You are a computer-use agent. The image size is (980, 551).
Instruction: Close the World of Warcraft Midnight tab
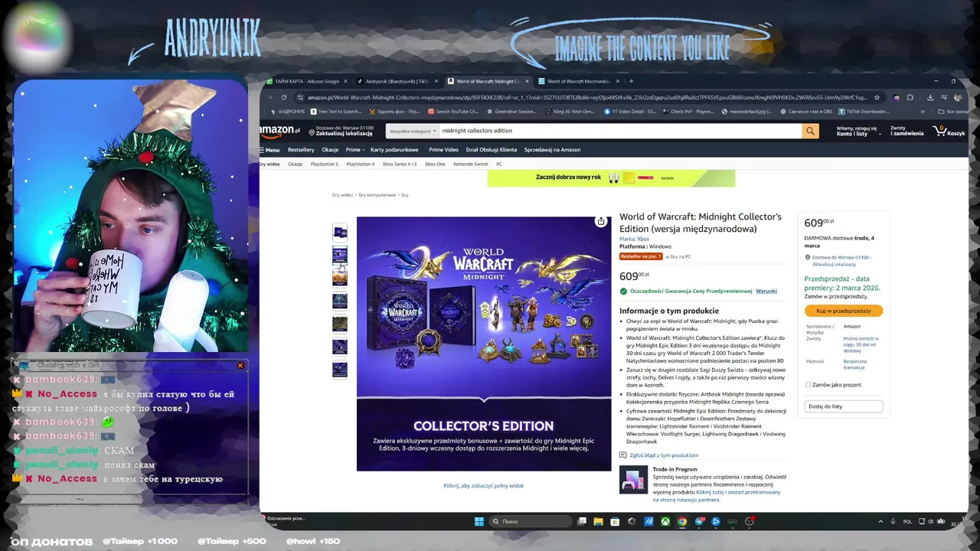tap(527, 81)
